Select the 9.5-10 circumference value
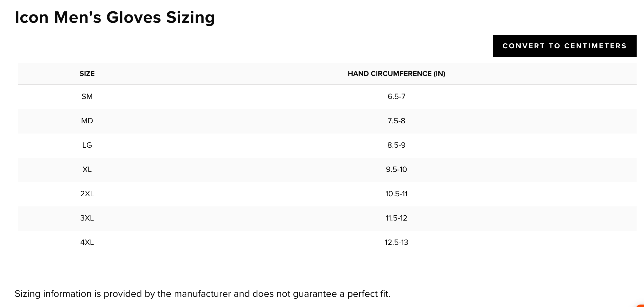The height and width of the screenshot is (307, 644). tap(396, 169)
